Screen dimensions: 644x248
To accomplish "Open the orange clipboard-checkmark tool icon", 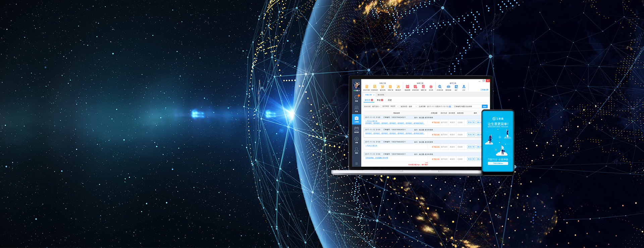I will pyautogui.click(x=390, y=87).
